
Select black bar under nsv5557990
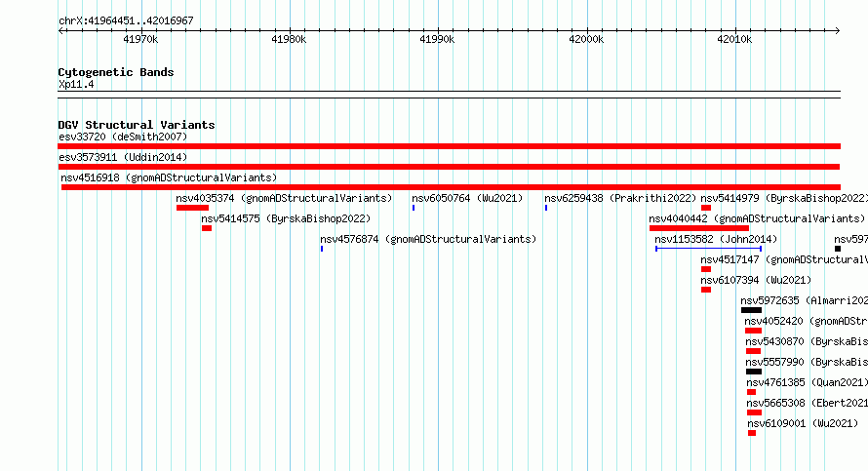tap(754, 372)
